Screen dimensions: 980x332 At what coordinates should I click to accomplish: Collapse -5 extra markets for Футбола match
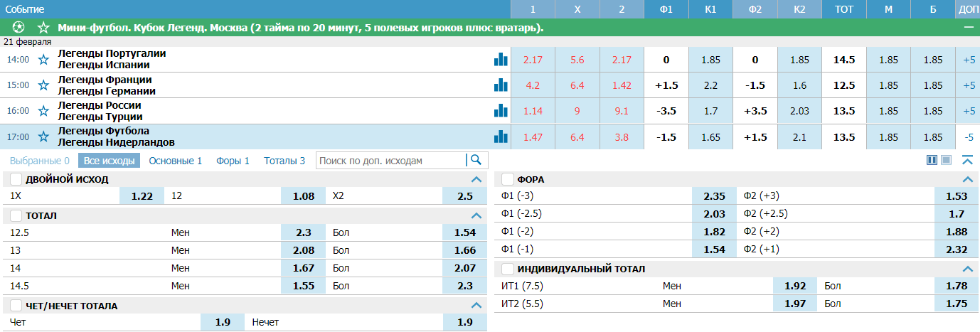coord(968,136)
